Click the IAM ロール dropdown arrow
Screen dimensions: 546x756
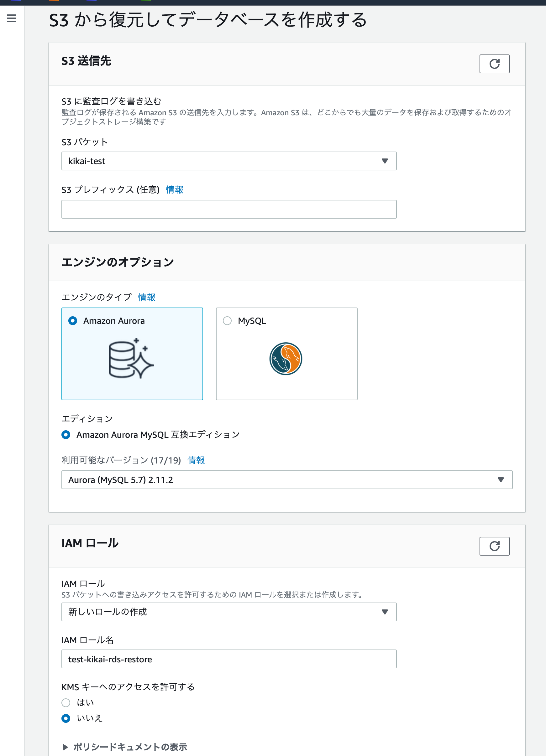[x=385, y=612]
